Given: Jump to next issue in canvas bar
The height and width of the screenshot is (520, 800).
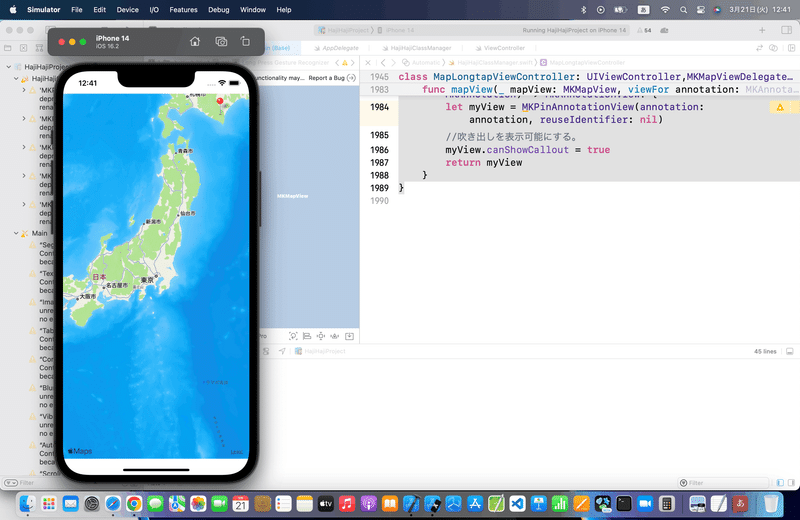Looking at the screenshot, I should tap(353, 63).
